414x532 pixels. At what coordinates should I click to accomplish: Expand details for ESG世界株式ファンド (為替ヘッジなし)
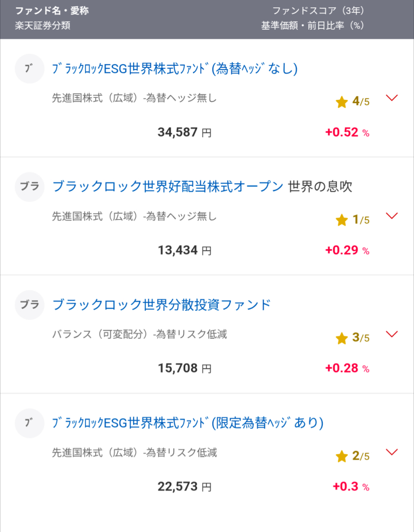(x=392, y=98)
